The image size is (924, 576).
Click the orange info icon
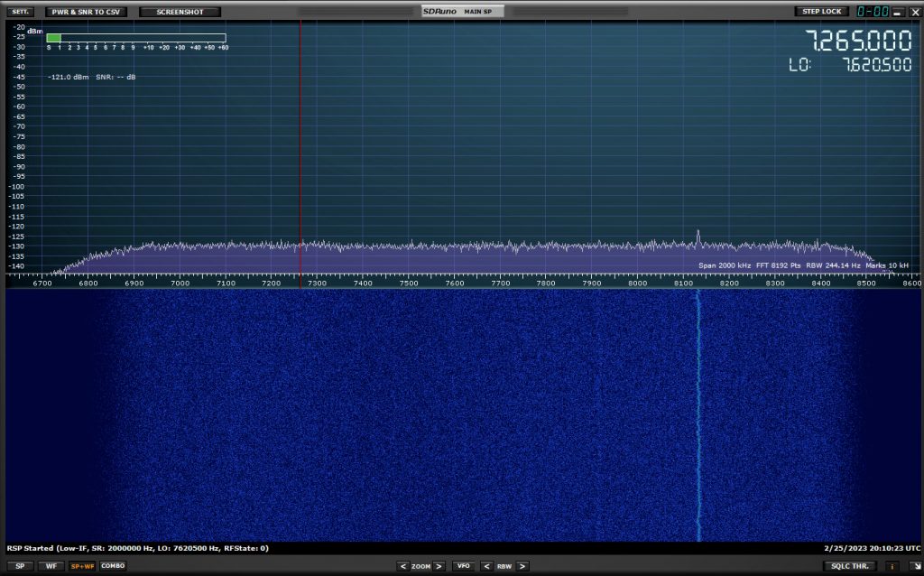892,566
